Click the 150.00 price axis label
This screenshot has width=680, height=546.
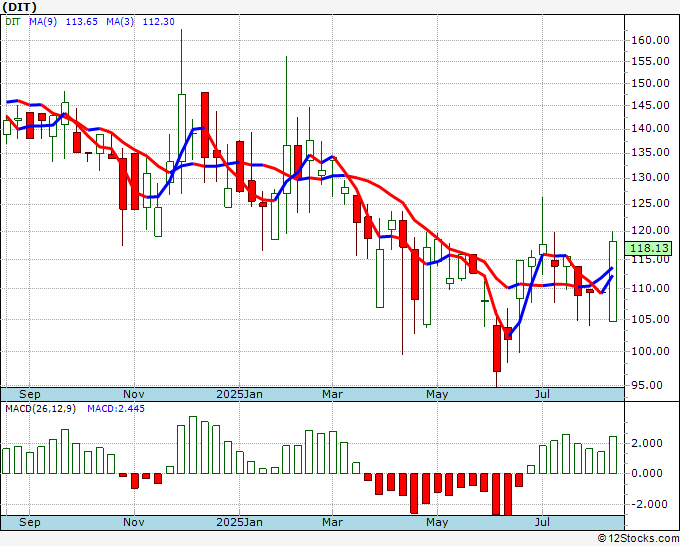point(650,83)
